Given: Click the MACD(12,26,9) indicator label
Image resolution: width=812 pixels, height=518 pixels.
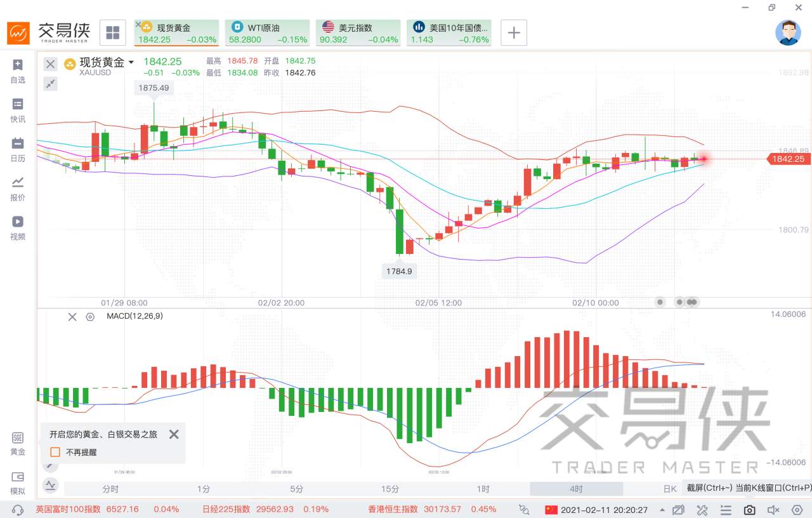Looking at the screenshot, I should click(134, 316).
